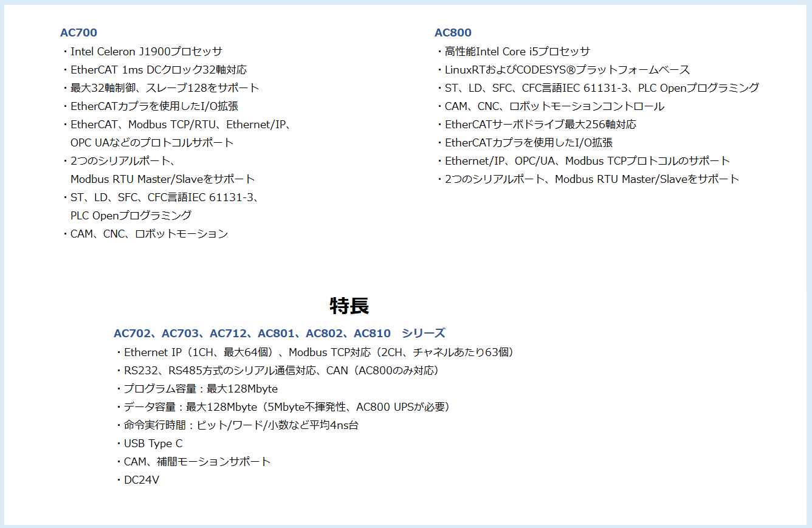This screenshot has width=812, height=528.
Task: Select the CAM、補間モーションサポート line
Action: pos(193,462)
